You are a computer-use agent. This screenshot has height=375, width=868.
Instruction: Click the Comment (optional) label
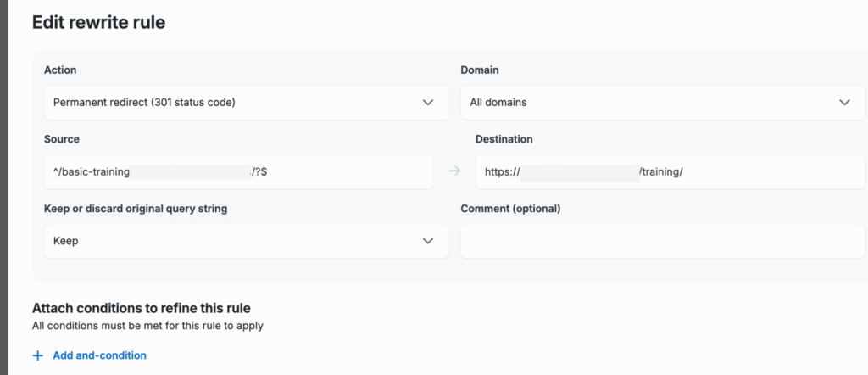pyautogui.click(x=510, y=209)
